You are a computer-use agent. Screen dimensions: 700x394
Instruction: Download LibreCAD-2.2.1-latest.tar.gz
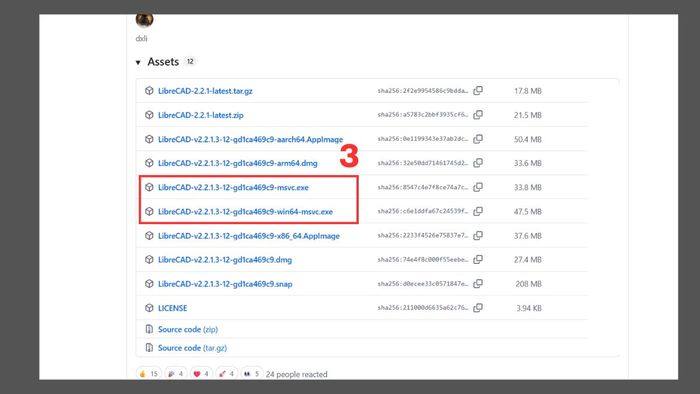coord(205,91)
